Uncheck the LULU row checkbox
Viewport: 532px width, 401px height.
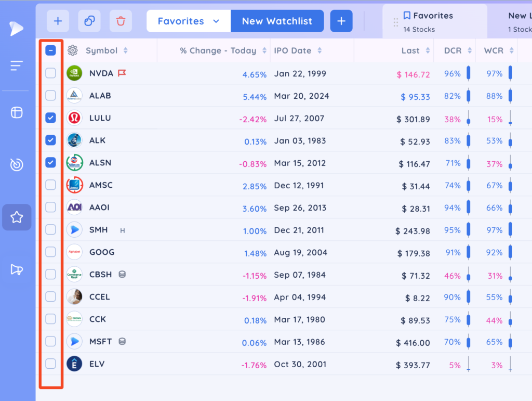pyautogui.click(x=50, y=118)
